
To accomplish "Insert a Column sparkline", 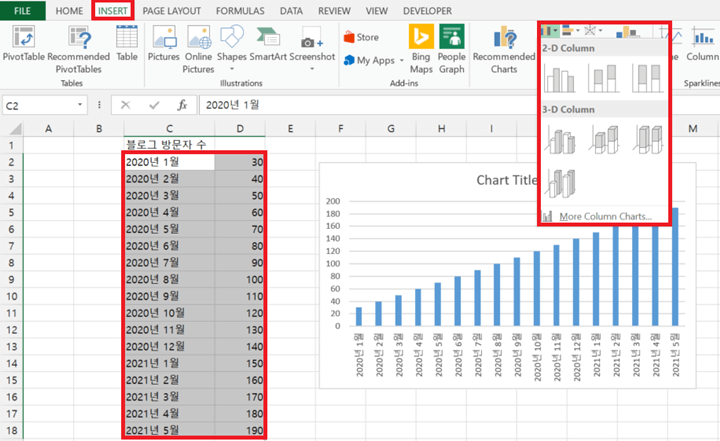I will coord(702,43).
